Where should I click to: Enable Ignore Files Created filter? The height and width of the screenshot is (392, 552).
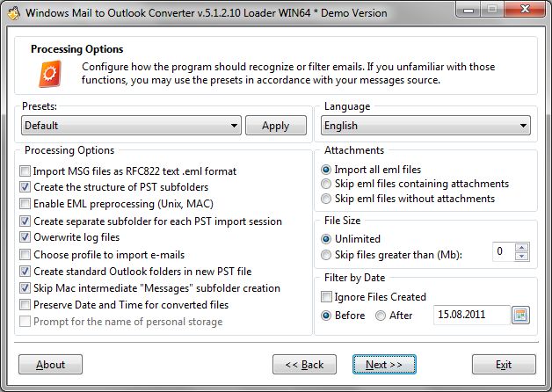[327, 297]
